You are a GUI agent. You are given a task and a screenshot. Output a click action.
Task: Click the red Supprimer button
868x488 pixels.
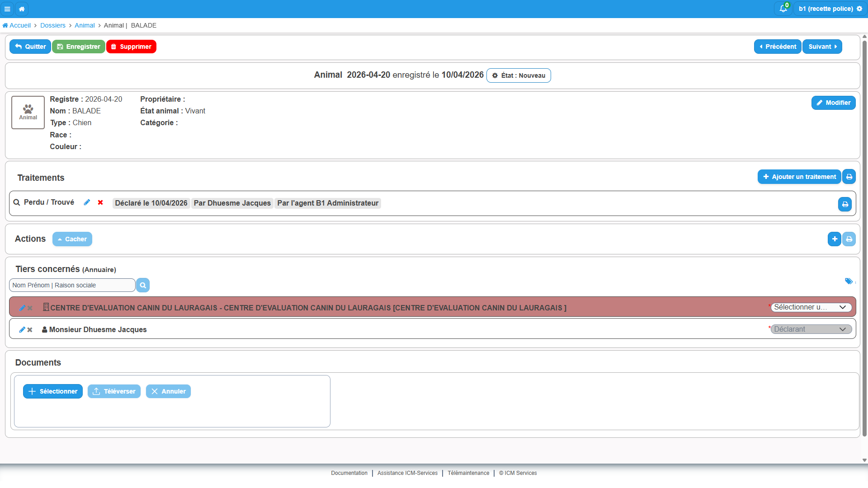tap(131, 47)
